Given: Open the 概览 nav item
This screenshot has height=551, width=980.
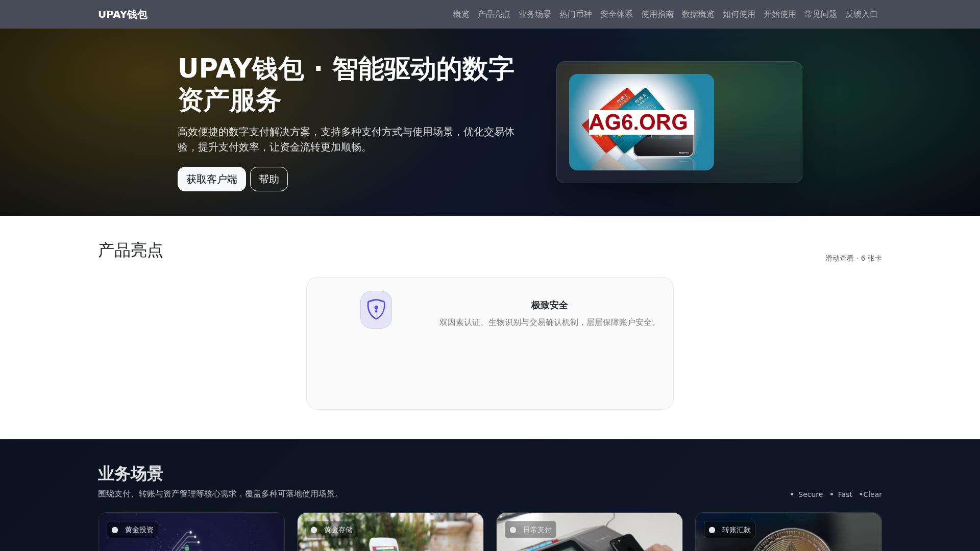Looking at the screenshot, I should click(x=461, y=14).
